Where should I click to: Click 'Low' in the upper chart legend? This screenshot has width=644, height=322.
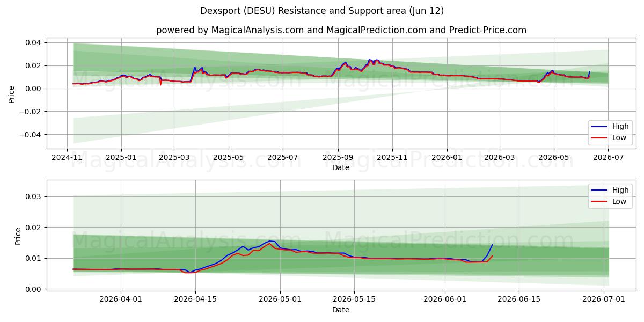tap(619, 138)
